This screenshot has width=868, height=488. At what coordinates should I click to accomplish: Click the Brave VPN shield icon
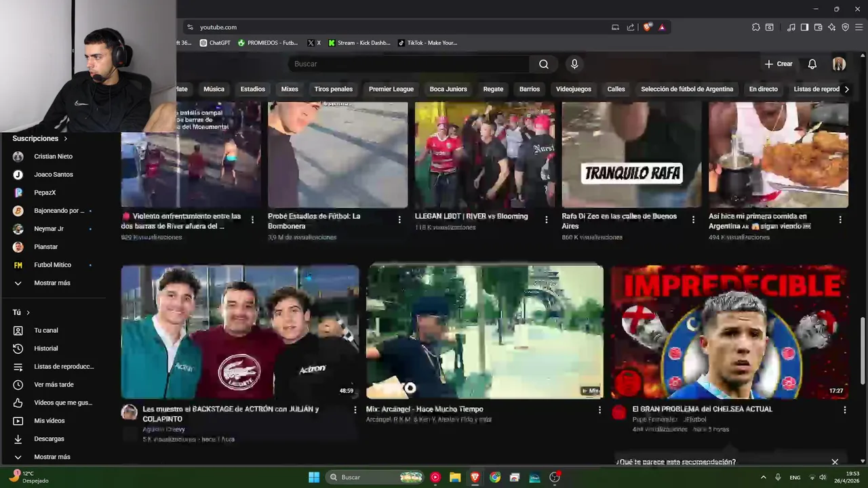(x=845, y=27)
